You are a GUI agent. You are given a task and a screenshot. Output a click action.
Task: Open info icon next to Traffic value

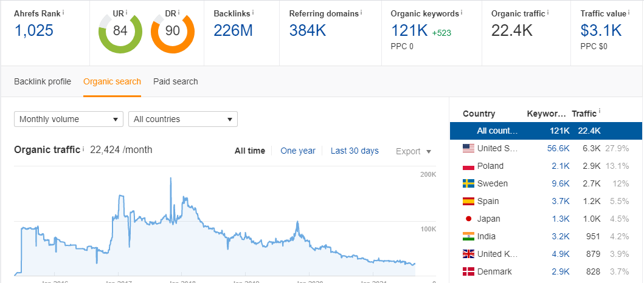coord(629,12)
